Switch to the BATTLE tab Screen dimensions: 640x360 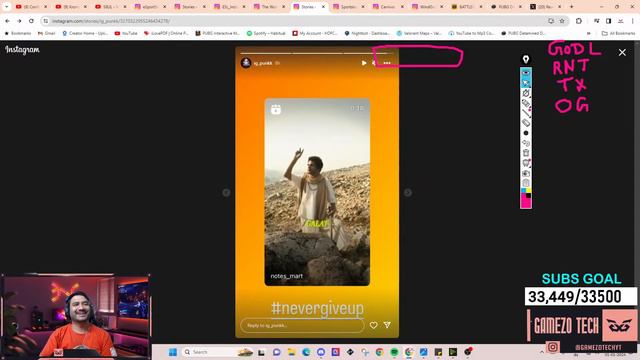[x=468, y=7]
